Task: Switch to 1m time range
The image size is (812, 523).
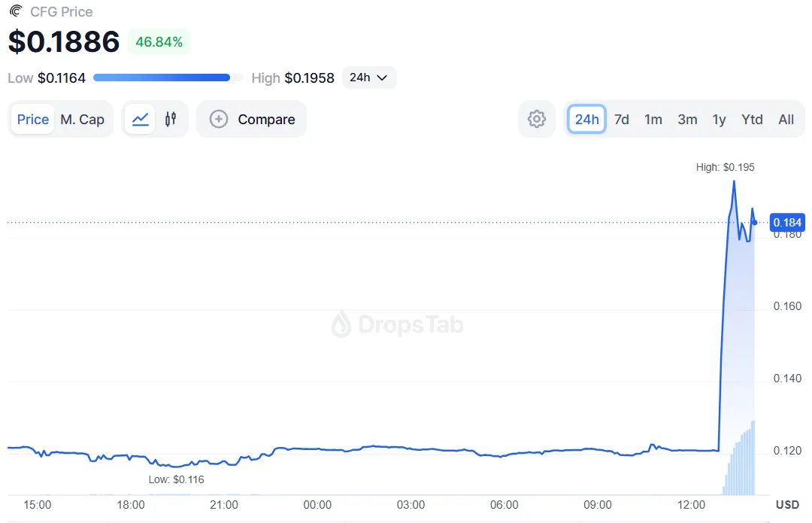Action: click(653, 119)
